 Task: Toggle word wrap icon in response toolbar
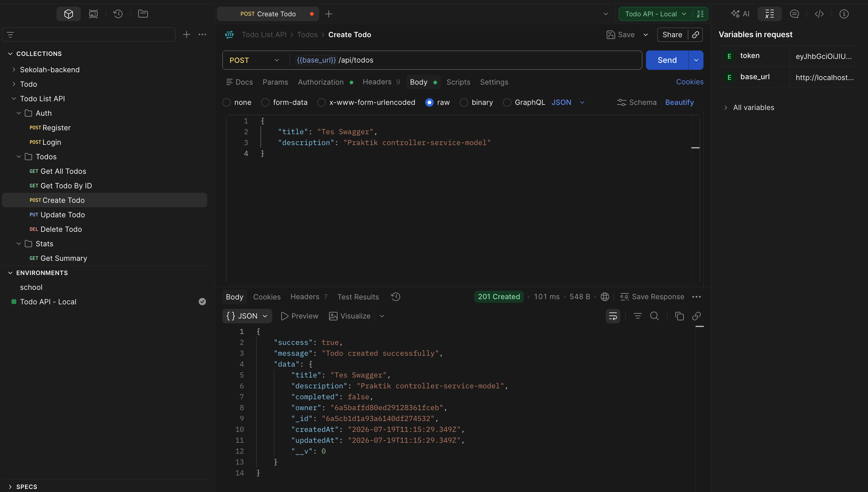[613, 316]
